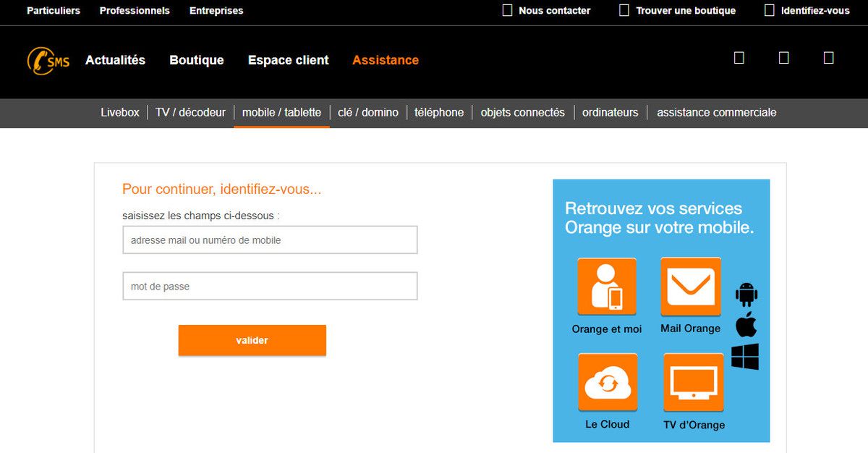Open the Professionnels section
Viewport: 868px width, 453px height.
coord(135,11)
